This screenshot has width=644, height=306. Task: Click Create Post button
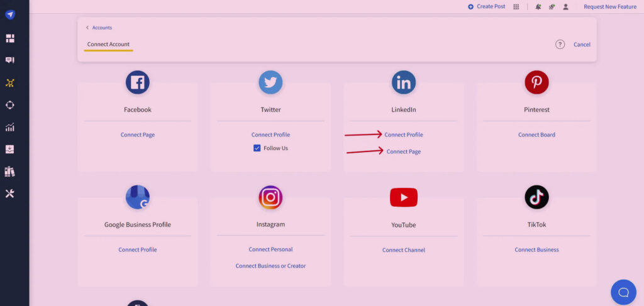click(487, 6)
